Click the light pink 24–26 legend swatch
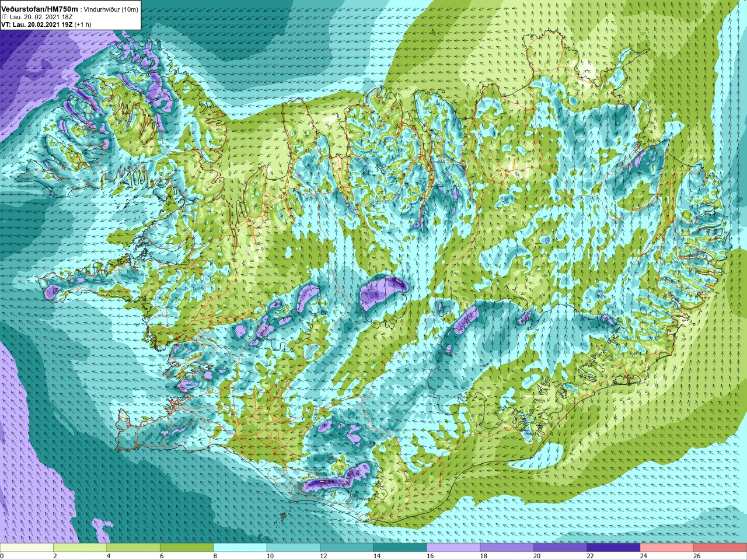747x560 pixels. click(x=666, y=548)
